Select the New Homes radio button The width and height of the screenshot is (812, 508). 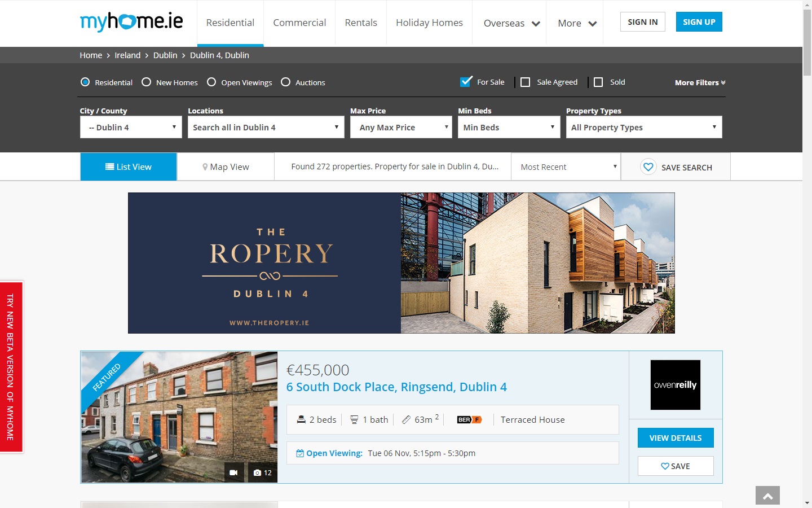146,82
